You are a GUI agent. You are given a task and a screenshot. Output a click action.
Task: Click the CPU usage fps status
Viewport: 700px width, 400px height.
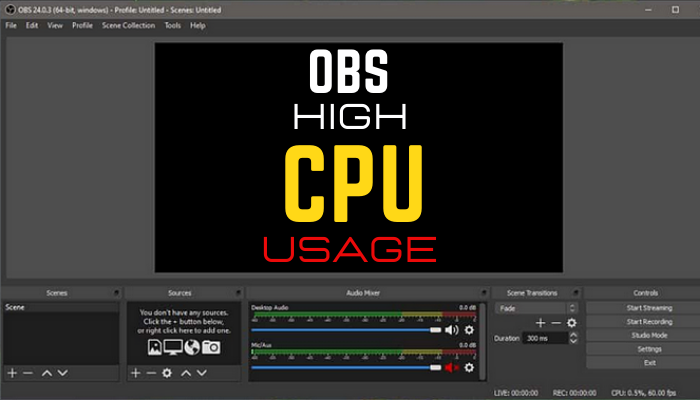pyautogui.click(x=643, y=393)
